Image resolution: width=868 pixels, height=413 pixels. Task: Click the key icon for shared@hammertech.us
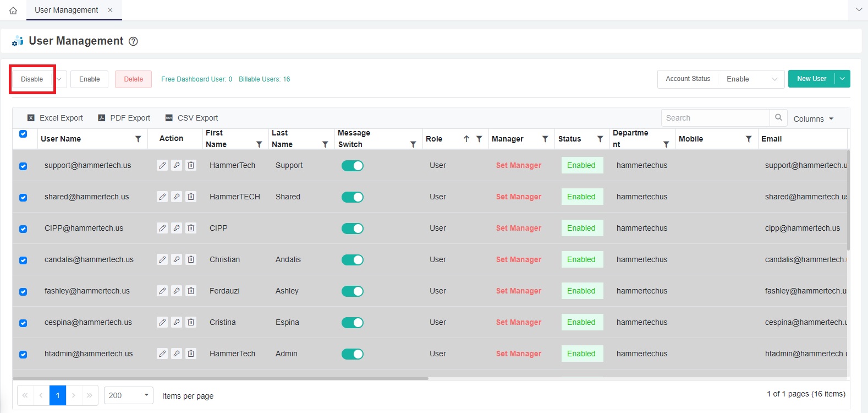(x=177, y=197)
